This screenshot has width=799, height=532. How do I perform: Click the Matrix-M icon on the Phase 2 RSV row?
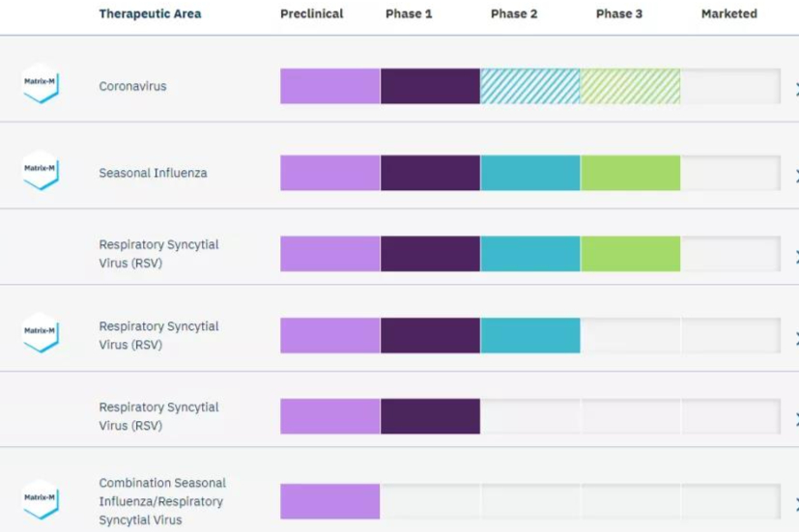coord(41,332)
